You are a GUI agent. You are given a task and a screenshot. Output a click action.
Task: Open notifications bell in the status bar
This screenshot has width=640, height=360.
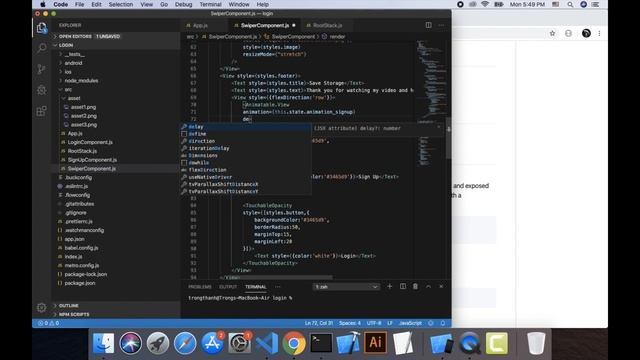coord(443,323)
